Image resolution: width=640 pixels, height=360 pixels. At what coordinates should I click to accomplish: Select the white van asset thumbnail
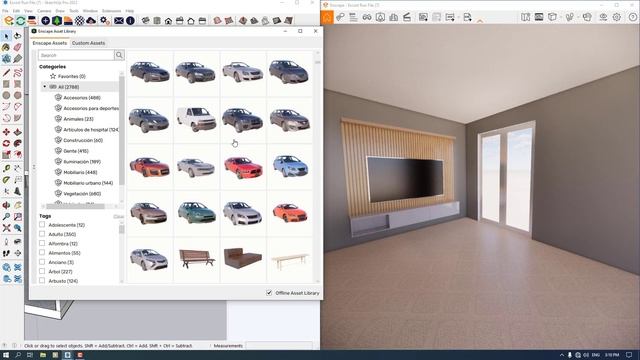pos(196,120)
